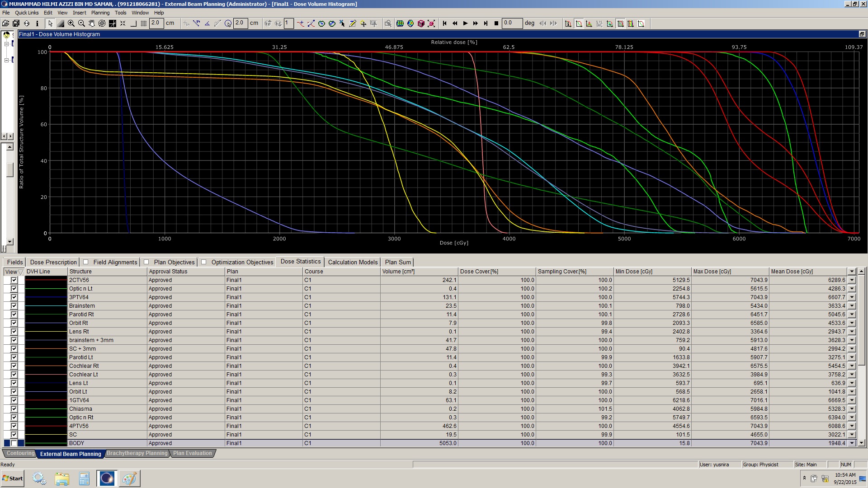This screenshot has height=488, width=868.
Task: Check the view box for BODY row
Action: [14, 443]
